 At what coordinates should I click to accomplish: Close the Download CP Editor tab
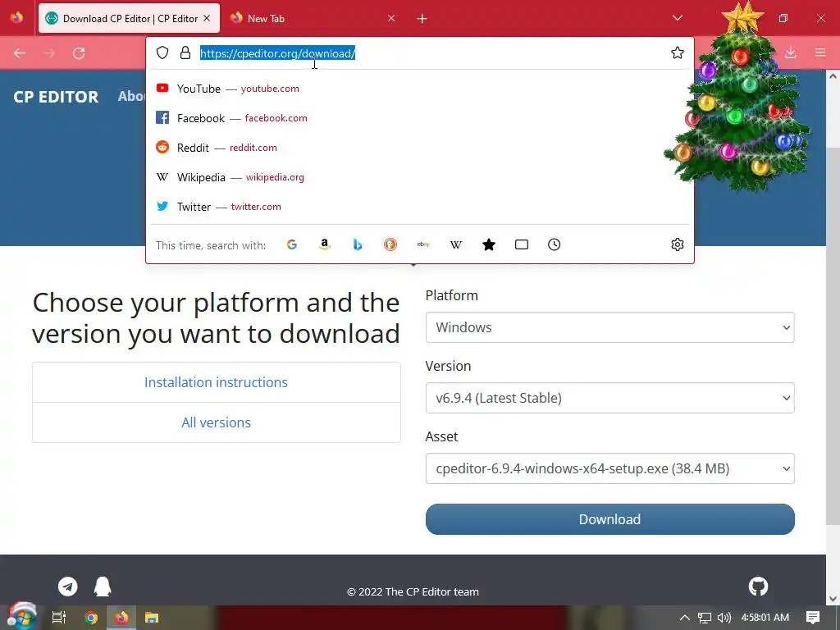(207, 18)
